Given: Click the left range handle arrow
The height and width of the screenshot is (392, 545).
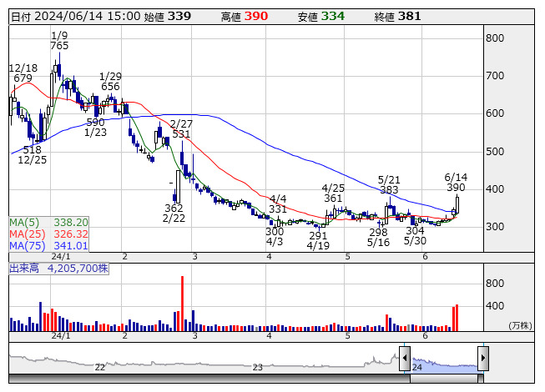Looking at the screenshot, I should [405, 358].
